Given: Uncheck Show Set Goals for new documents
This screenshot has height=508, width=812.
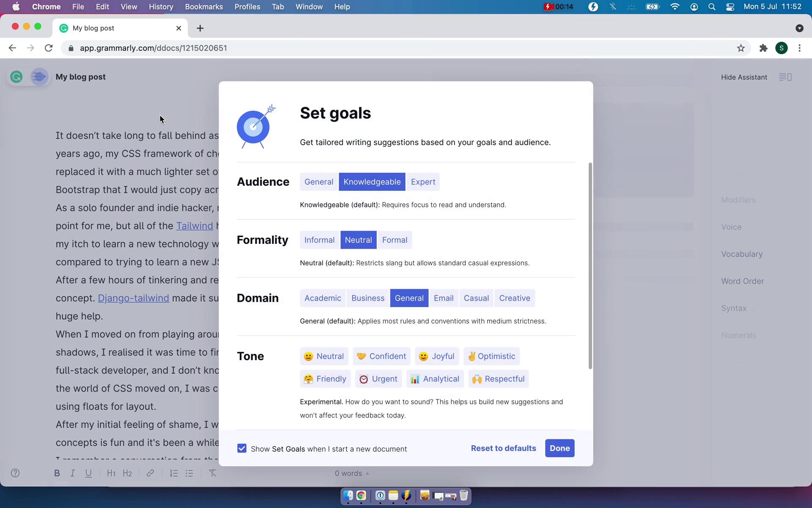Looking at the screenshot, I should [242, 448].
